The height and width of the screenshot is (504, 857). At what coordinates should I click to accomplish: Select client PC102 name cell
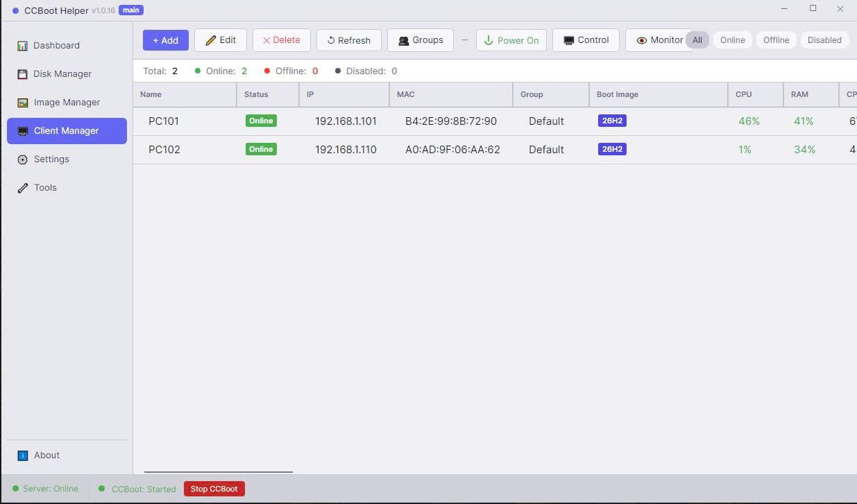(x=164, y=150)
